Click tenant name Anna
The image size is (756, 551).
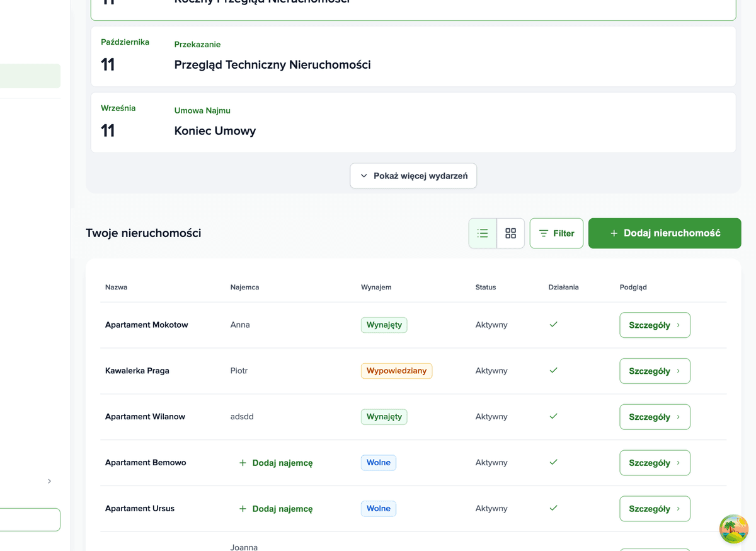(240, 325)
